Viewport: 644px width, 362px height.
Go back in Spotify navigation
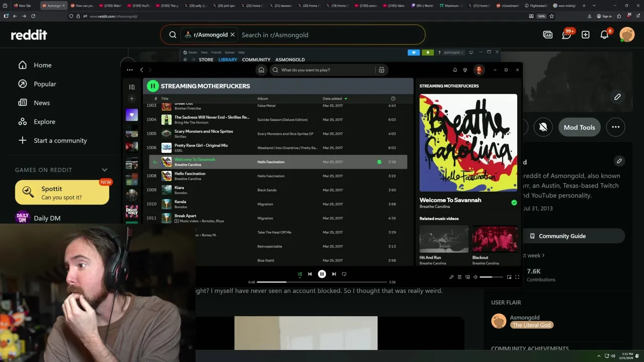click(x=141, y=70)
